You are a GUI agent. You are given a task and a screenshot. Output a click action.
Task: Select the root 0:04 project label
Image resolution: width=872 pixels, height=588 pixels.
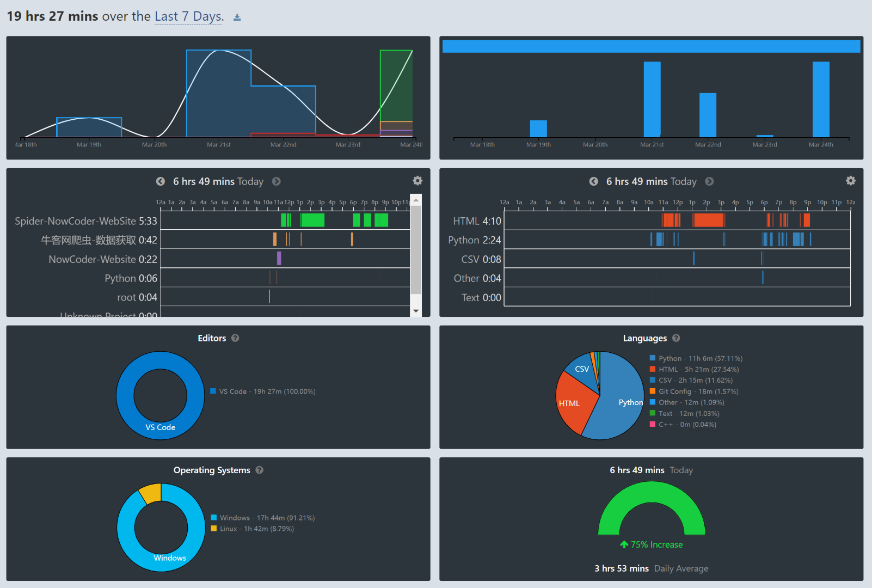[x=137, y=297]
